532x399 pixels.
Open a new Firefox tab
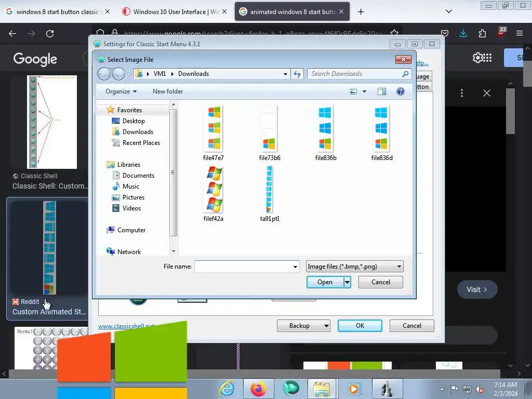(361, 11)
